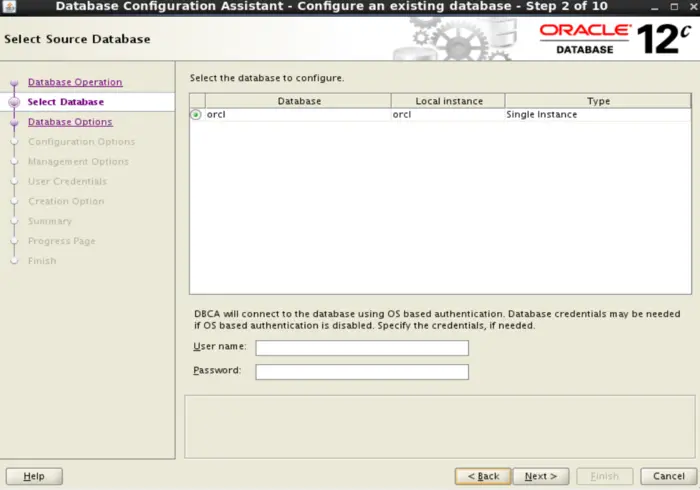Select the 'orcl' database name cell
This screenshot has width=700, height=490.
299,115
